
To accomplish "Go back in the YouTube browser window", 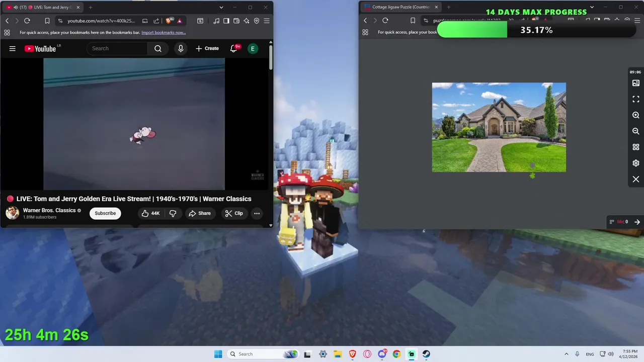I will [x=7, y=21].
